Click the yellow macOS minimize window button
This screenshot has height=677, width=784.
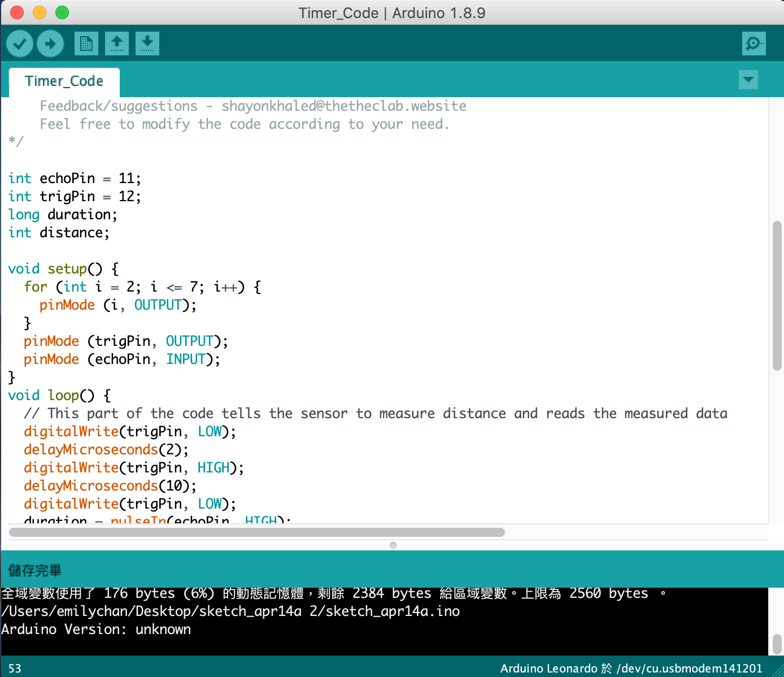coord(40,12)
